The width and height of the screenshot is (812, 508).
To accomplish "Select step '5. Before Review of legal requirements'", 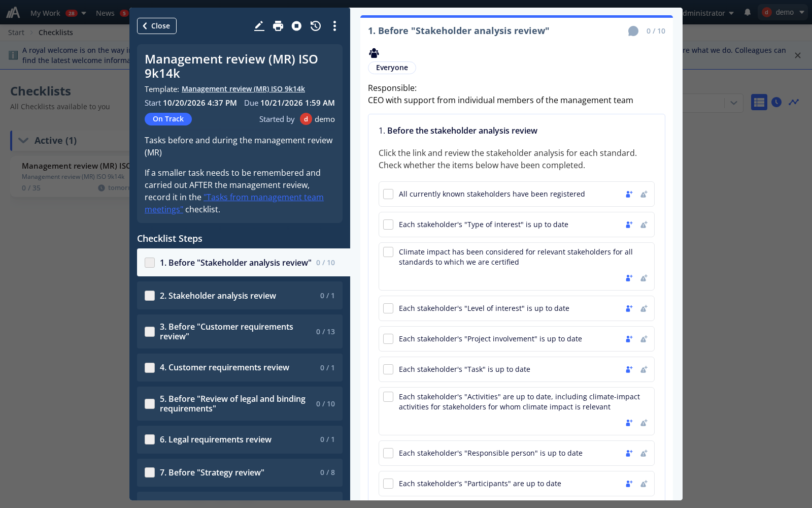I will [x=240, y=404].
